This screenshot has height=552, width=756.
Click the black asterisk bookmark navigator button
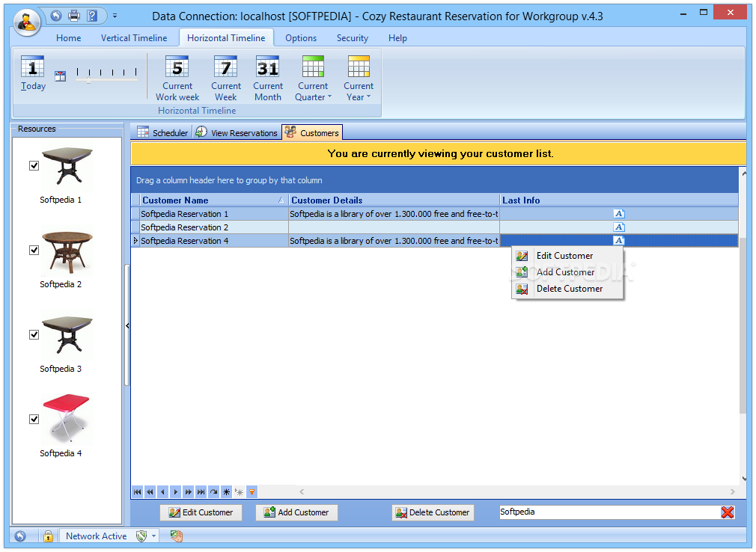tap(226, 492)
